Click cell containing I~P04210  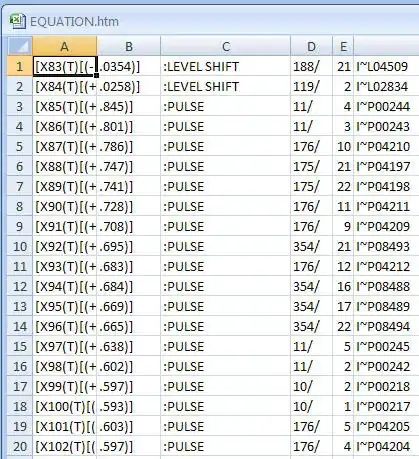point(386,146)
